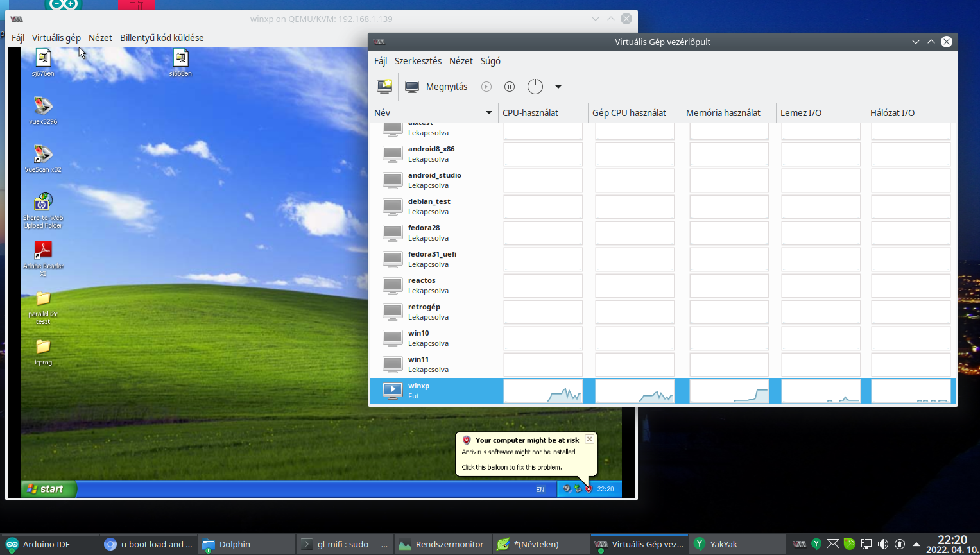This screenshot has height=555, width=980.
Task: Click the updates arrow tray icon
Action: click(x=900, y=544)
